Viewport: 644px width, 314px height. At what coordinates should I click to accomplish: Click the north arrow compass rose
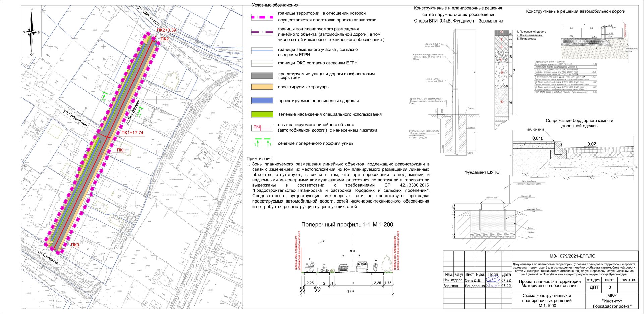click(32, 33)
